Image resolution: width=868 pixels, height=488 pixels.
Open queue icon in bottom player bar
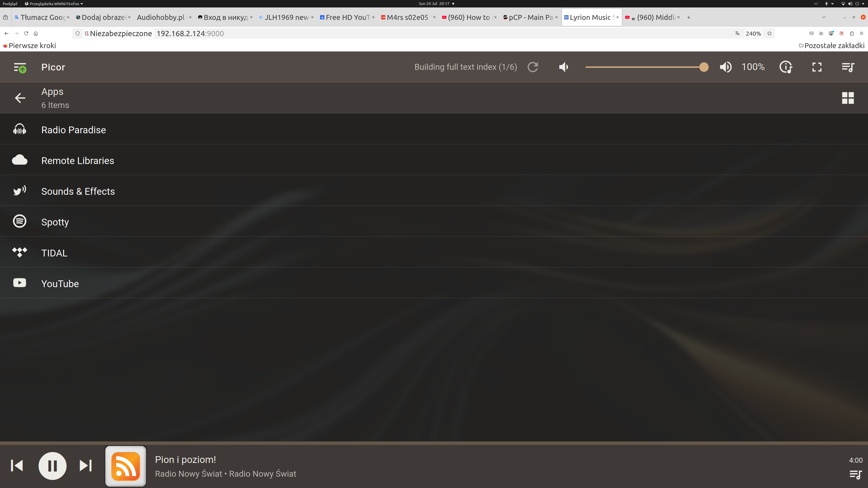[x=856, y=475]
